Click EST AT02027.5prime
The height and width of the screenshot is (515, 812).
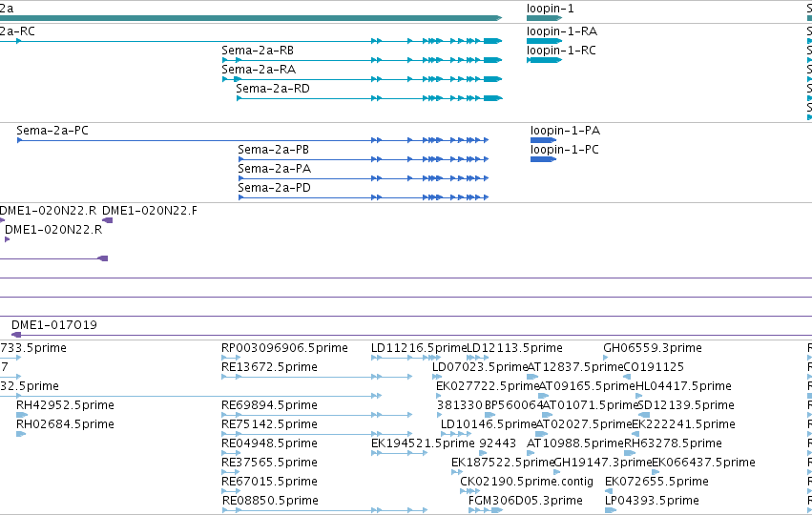pyautogui.click(x=584, y=424)
